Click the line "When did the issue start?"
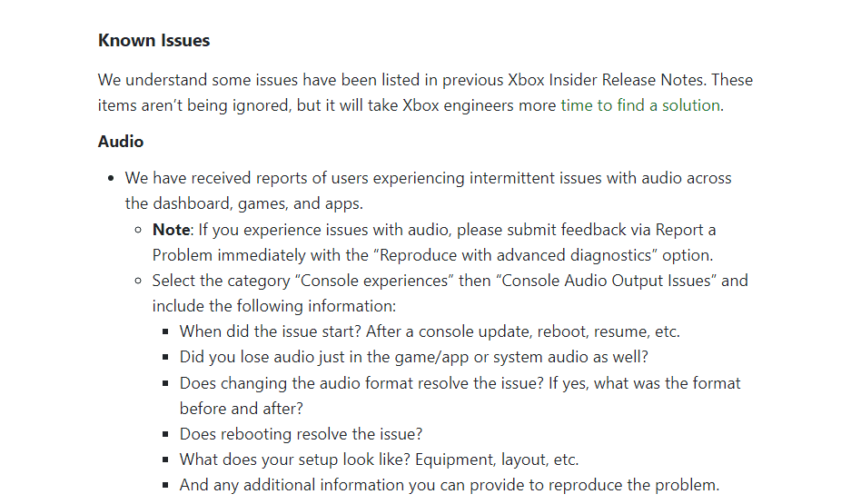851x504 pixels. (x=430, y=331)
